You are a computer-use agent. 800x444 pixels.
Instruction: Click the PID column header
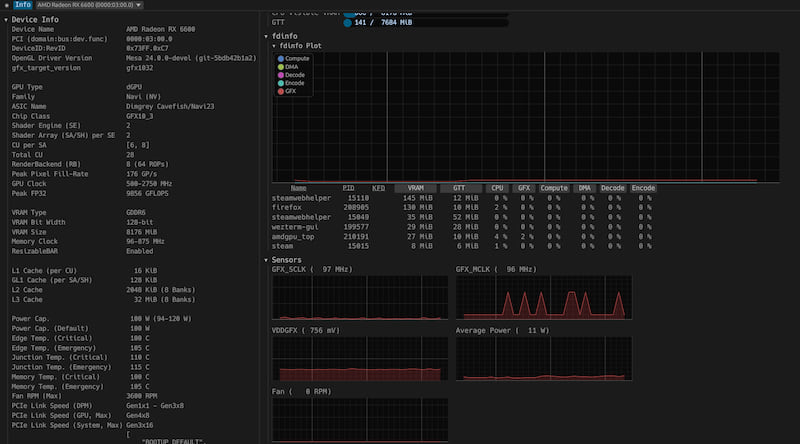point(348,187)
